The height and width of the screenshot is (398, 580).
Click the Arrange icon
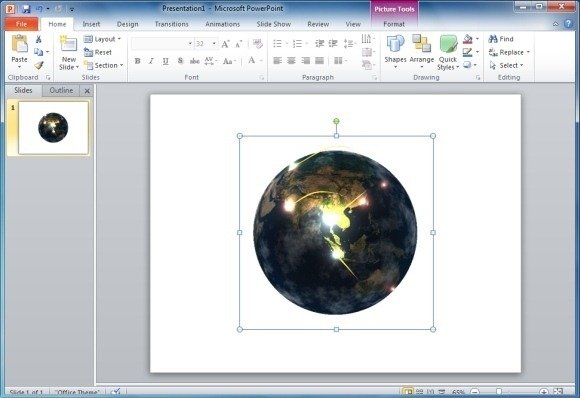(422, 52)
